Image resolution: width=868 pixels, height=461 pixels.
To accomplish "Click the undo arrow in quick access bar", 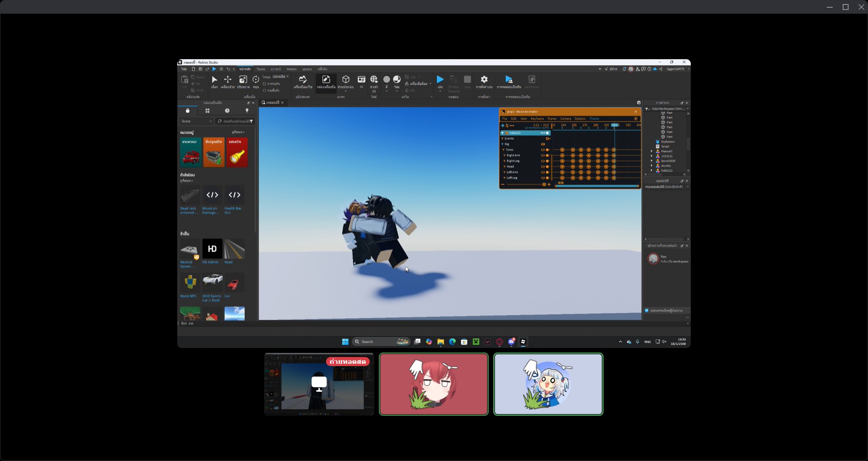I will tap(228, 69).
